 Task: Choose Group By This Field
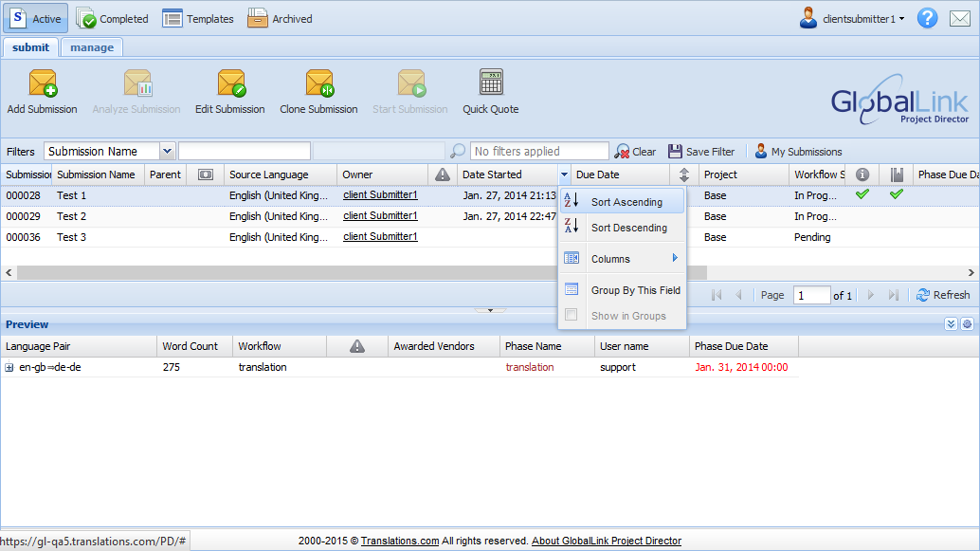coord(623,290)
